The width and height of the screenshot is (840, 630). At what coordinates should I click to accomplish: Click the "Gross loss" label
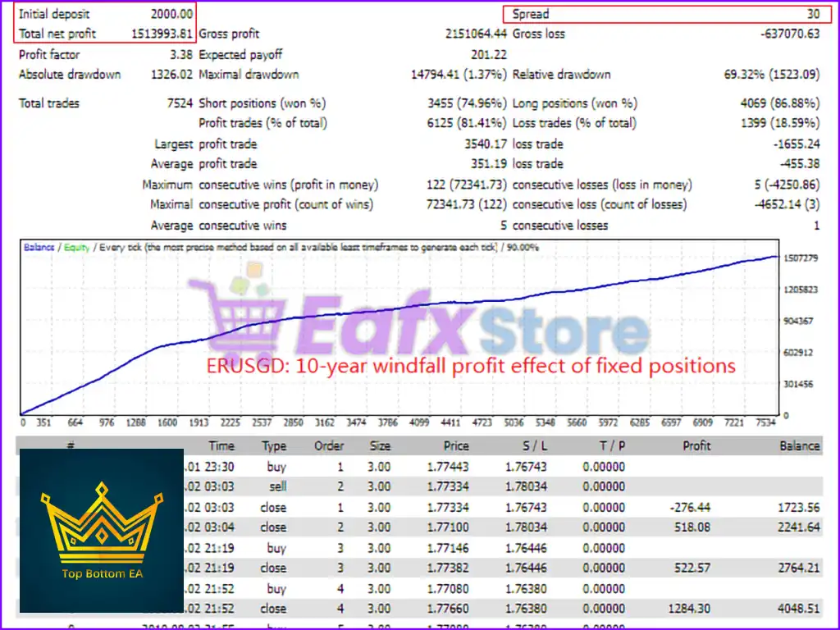coord(538,34)
